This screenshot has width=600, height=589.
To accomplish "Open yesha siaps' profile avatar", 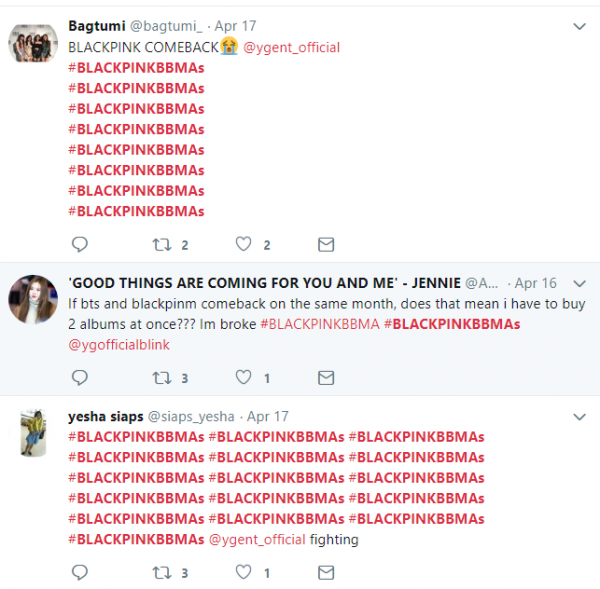I will [x=33, y=433].
